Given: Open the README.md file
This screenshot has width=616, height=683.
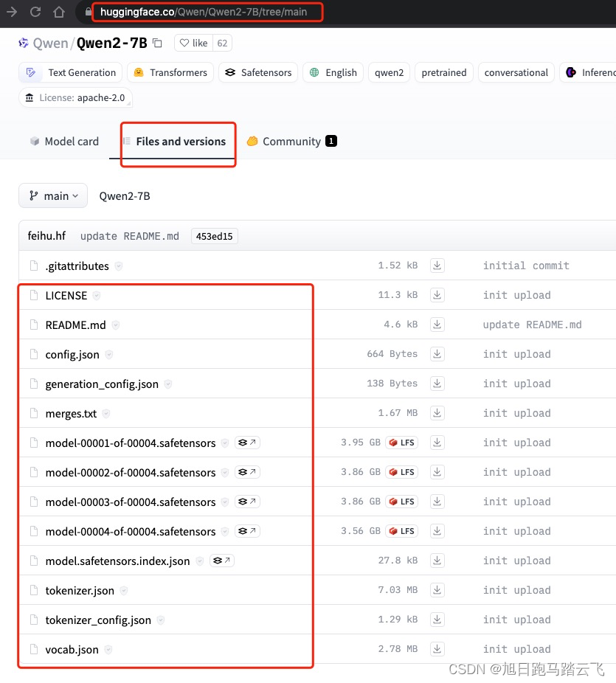Looking at the screenshot, I should click(x=75, y=325).
